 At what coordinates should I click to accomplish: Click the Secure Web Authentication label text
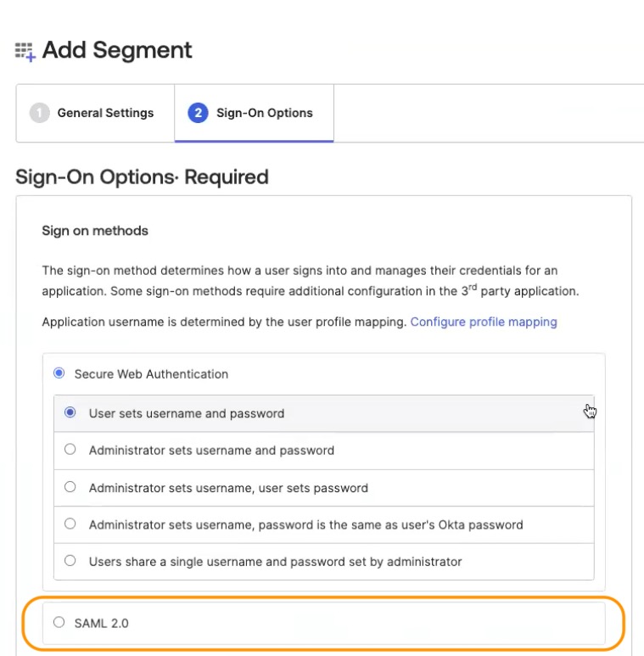point(151,374)
